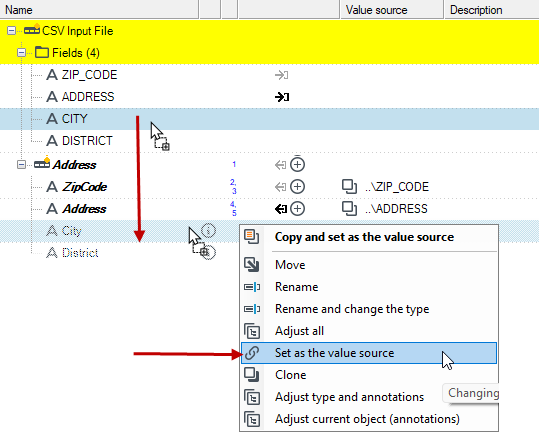Click the Clone menu icon
539x447 pixels.
click(x=252, y=375)
